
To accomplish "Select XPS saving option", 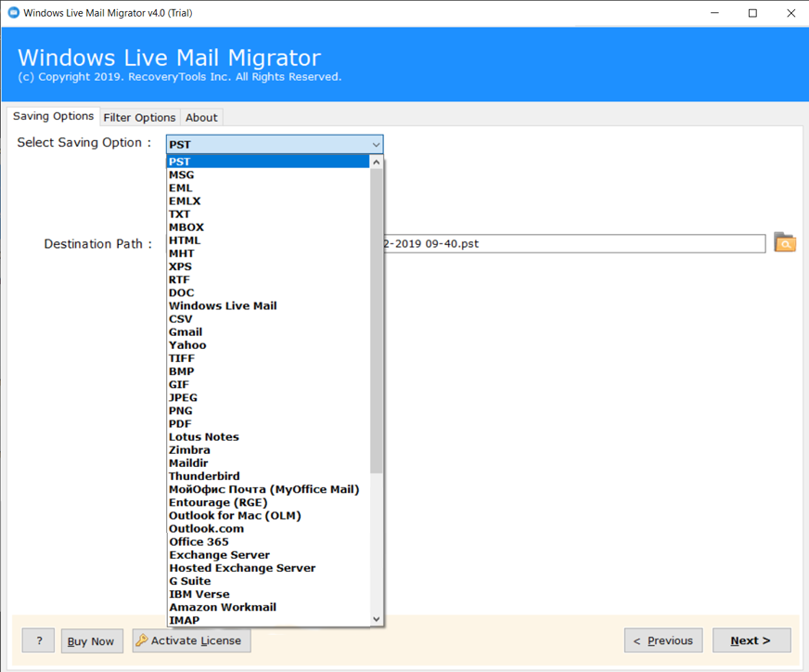I will coord(268,266).
